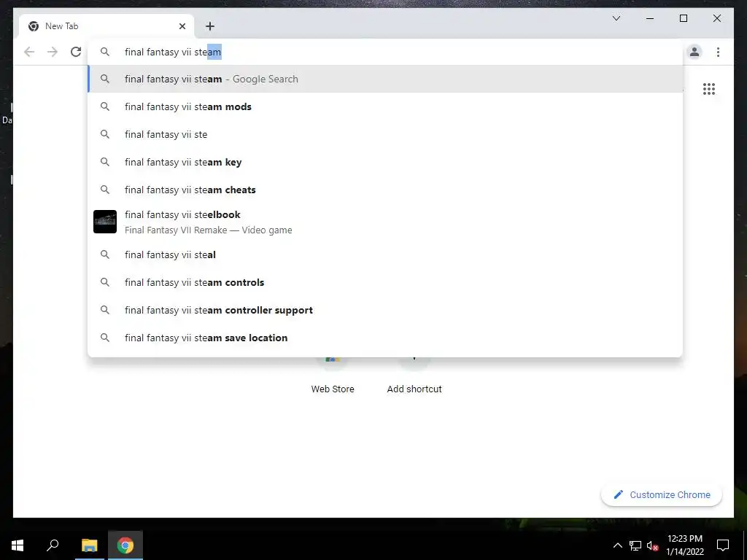Select 'steam save location' suggestion
Viewport: 747px width, 560px height.
(x=385, y=338)
